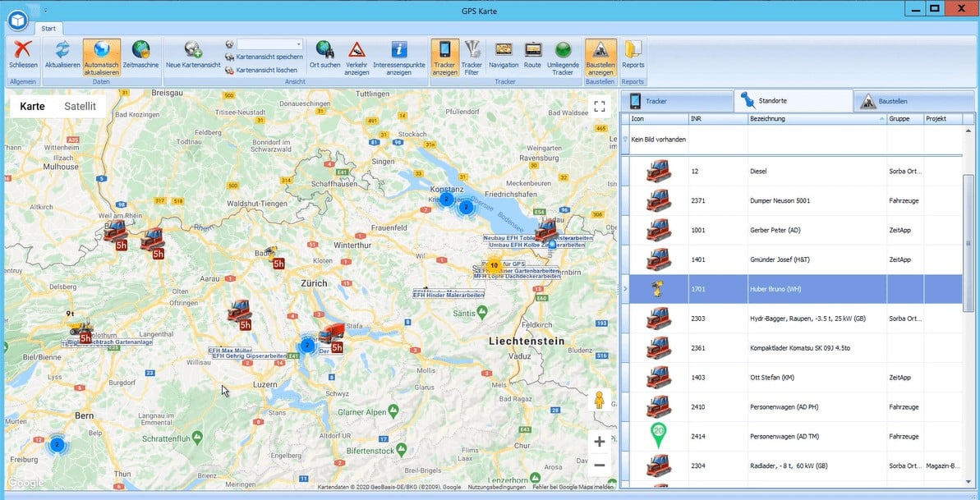This screenshot has height=500, width=980.
Task: Click the Aktualisieren refresh icon
Action: 62,50
